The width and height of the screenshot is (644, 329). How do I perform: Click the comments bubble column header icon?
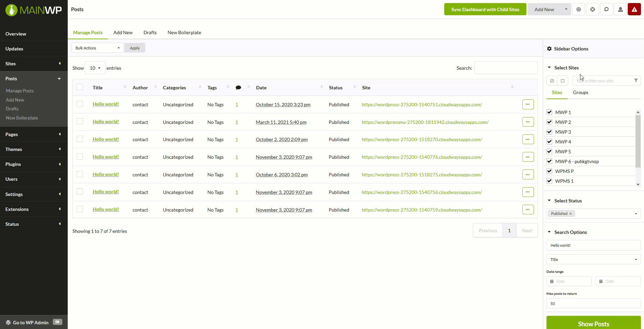click(x=238, y=88)
